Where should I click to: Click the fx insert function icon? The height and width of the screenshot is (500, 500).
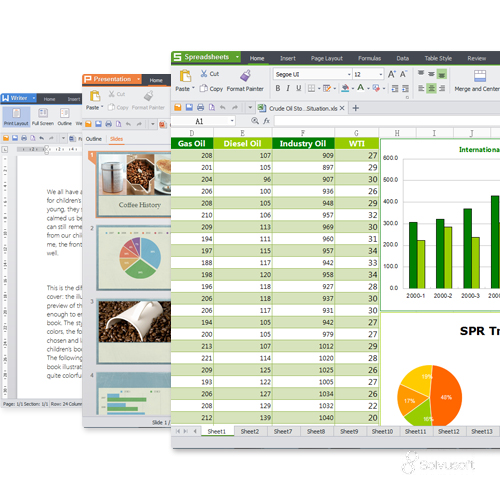266,121
